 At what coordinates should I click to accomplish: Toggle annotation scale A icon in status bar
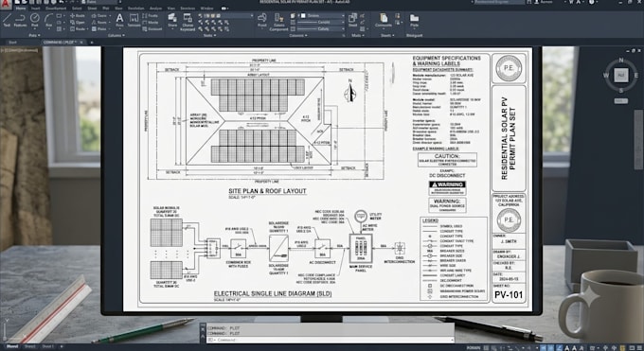pyautogui.click(x=567, y=348)
